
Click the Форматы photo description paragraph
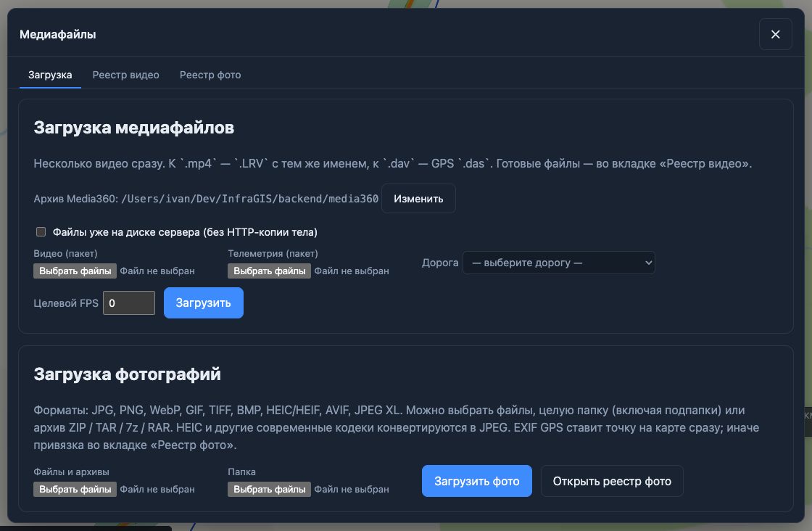pyautogui.click(x=396, y=427)
